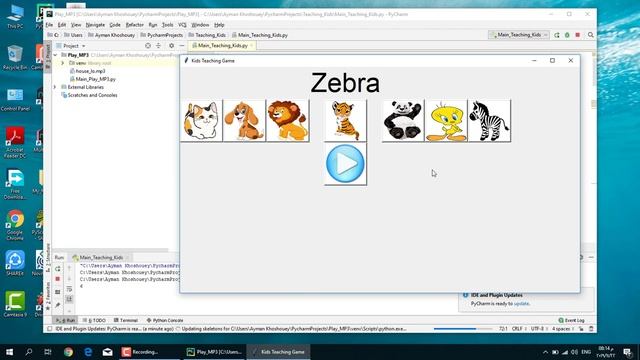
Task: Expand the venv folder node
Action: (62, 63)
